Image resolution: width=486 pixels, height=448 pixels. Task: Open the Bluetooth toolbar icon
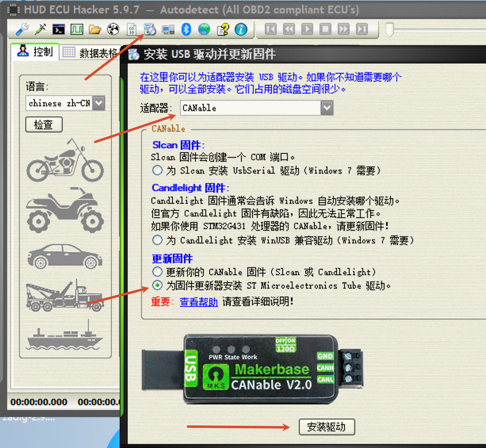[x=186, y=29]
